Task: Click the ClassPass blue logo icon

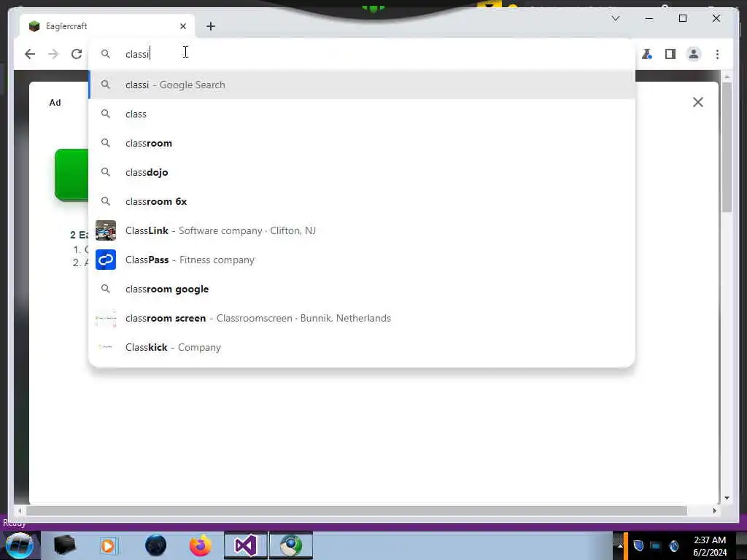Action: 106,260
